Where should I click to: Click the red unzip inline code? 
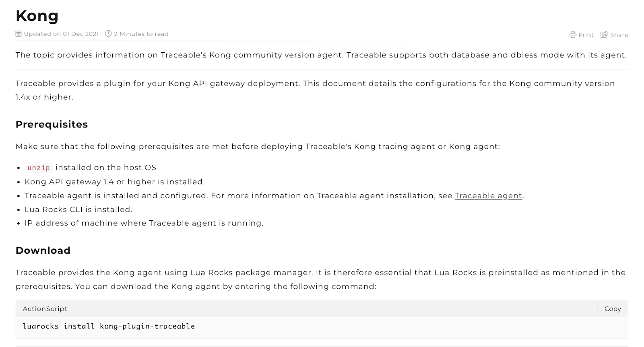(39, 168)
